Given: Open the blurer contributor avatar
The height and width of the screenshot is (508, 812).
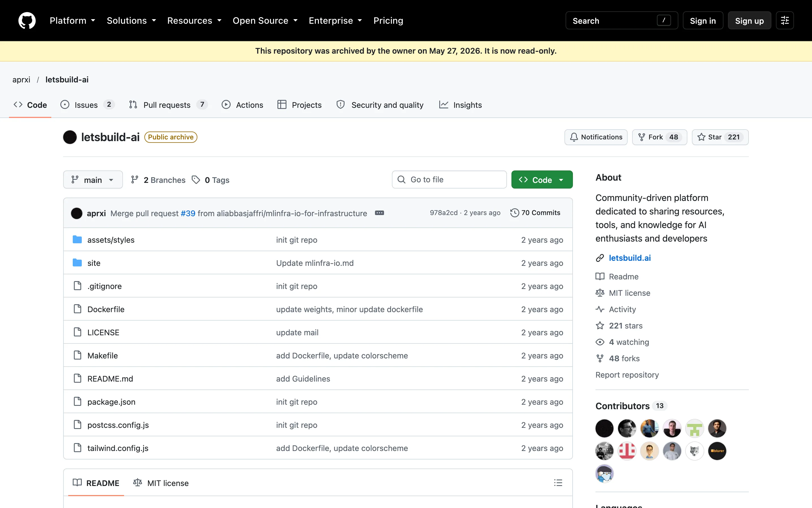Looking at the screenshot, I should [x=717, y=451].
